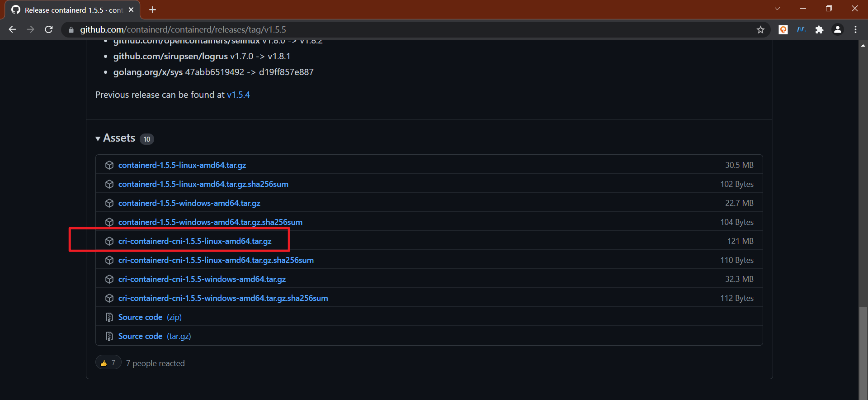Image resolution: width=868 pixels, height=400 pixels.
Task: Open the blue M extension icon
Action: pos(801,29)
